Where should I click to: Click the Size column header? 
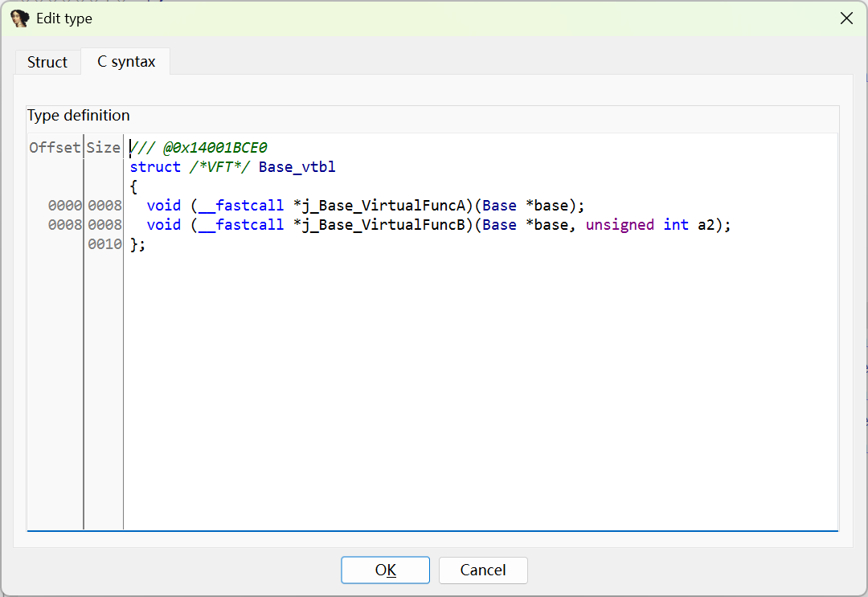point(103,148)
